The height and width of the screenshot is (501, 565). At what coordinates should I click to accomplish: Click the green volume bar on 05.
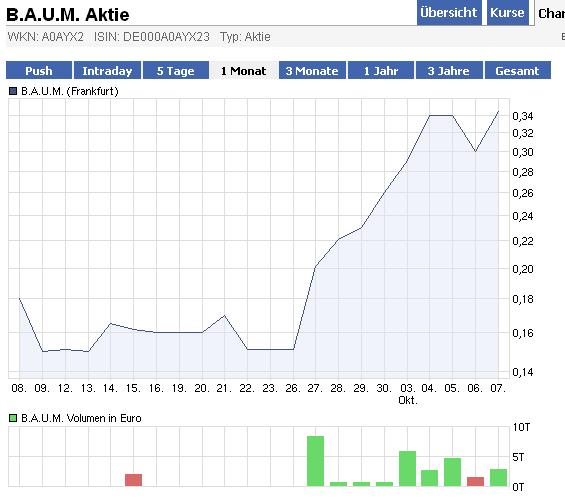[x=452, y=472]
